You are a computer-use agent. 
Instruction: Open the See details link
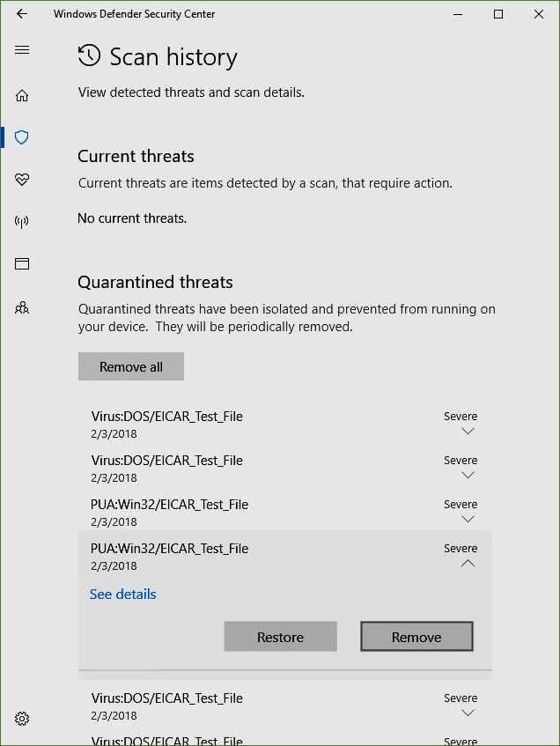(122, 595)
